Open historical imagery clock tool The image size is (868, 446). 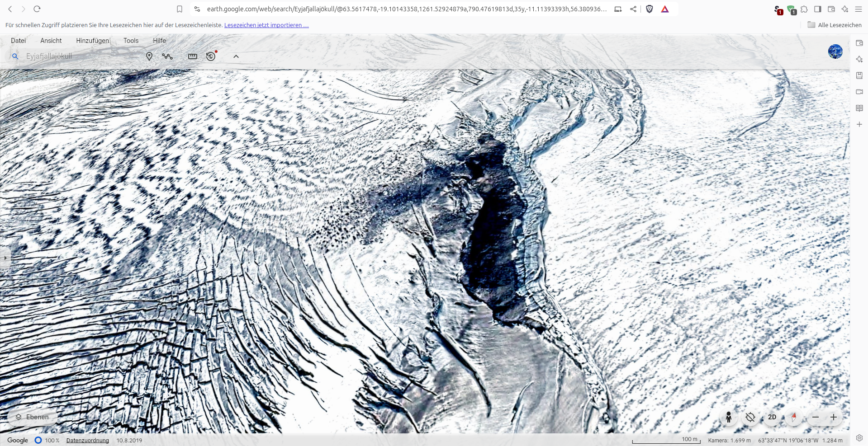(x=211, y=56)
